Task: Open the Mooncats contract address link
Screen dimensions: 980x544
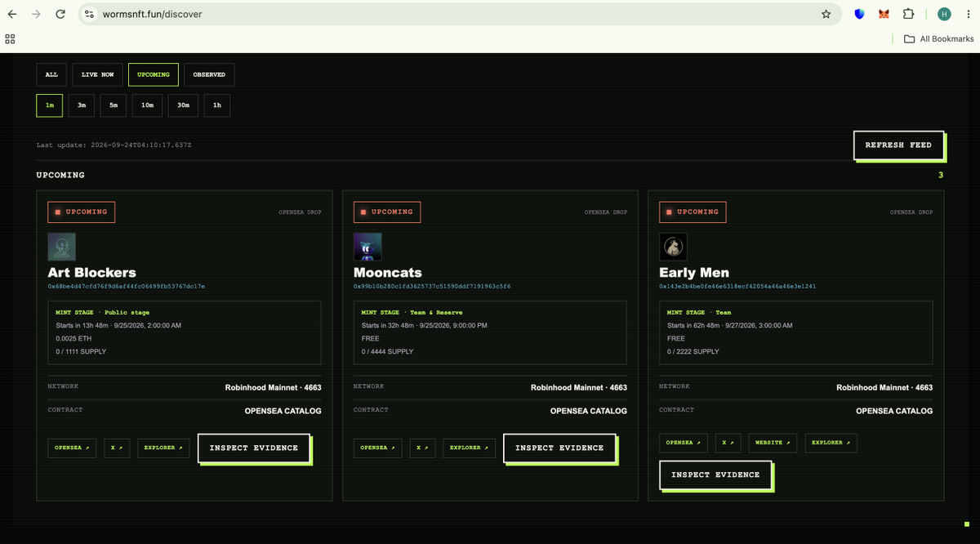Action: pyautogui.click(x=432, y=287)
